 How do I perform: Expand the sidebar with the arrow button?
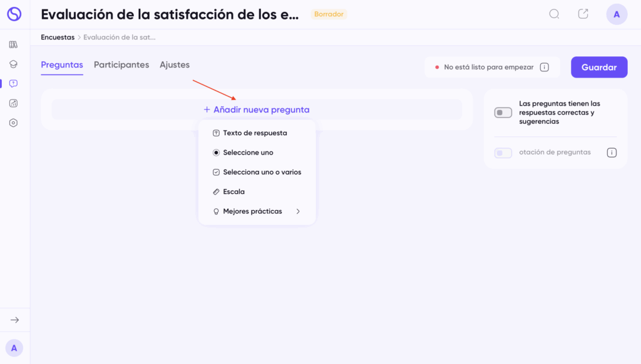tap(14, 320)
